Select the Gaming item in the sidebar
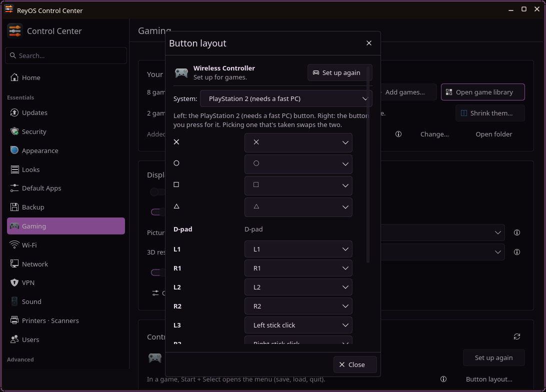Image resolution: width=546 pixels, height=392 pixels. (x=66, y=226)
